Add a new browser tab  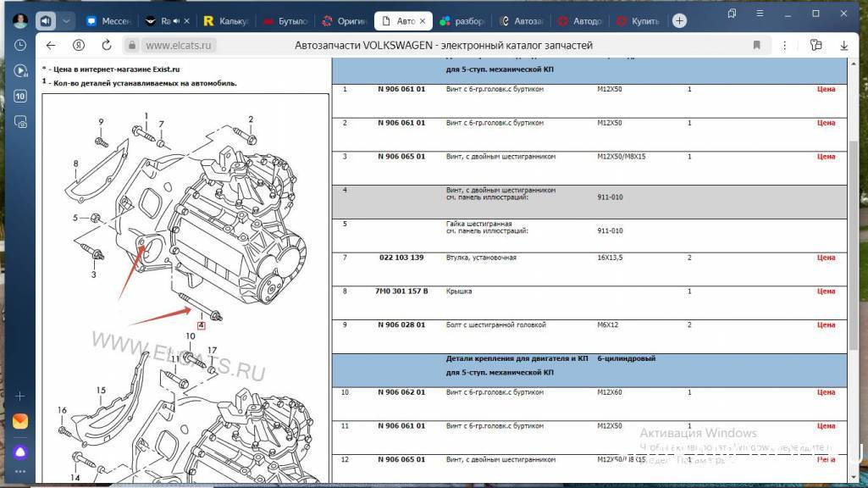pyautogui.click(x=679, y=20)
